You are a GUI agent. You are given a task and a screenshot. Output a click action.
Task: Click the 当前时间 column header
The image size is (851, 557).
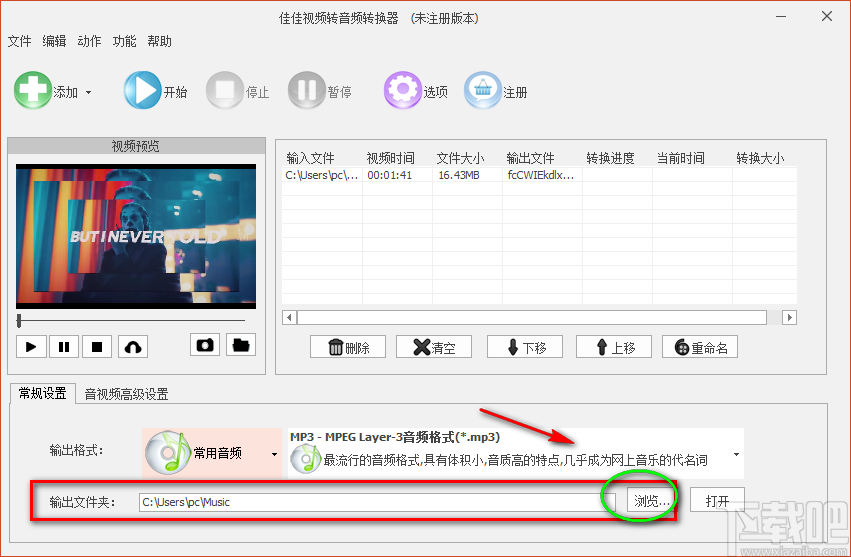681,158
